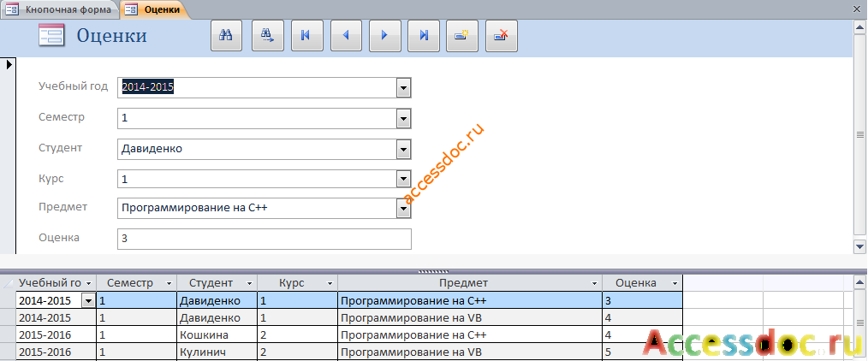Click the form's scroll up arrow
The width and height of the screenshot is (868, 361).
point(859,26)
